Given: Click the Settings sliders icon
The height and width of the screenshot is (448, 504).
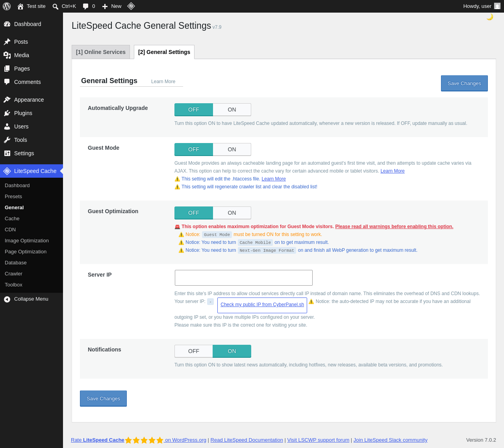Looking at the screenshot, I should pos(7,153).
